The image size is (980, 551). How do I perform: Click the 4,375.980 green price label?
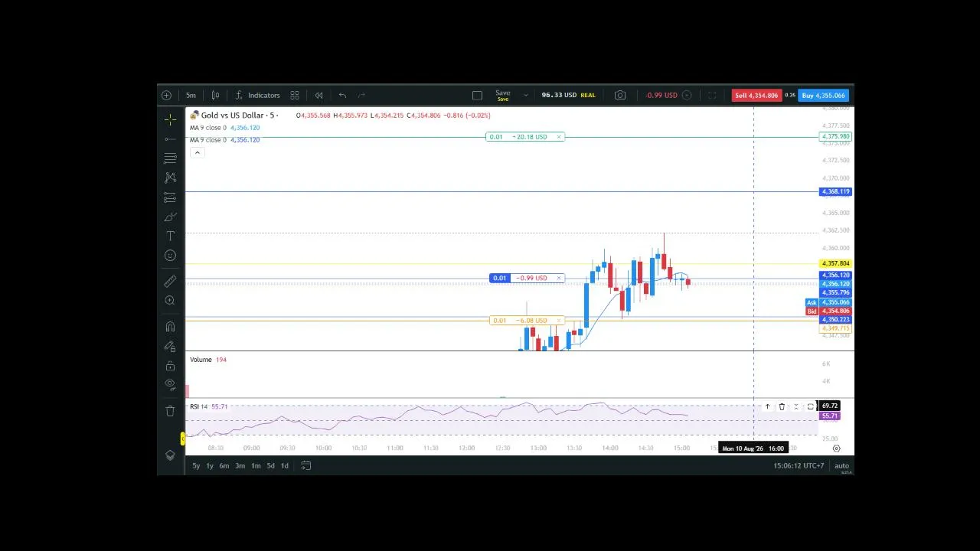click(x=835, y=137)
